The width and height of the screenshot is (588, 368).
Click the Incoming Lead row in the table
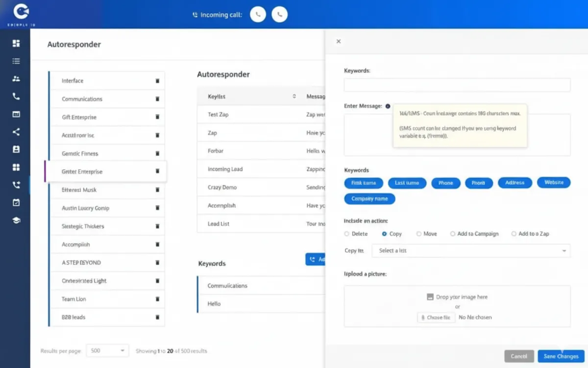[261, 169]
